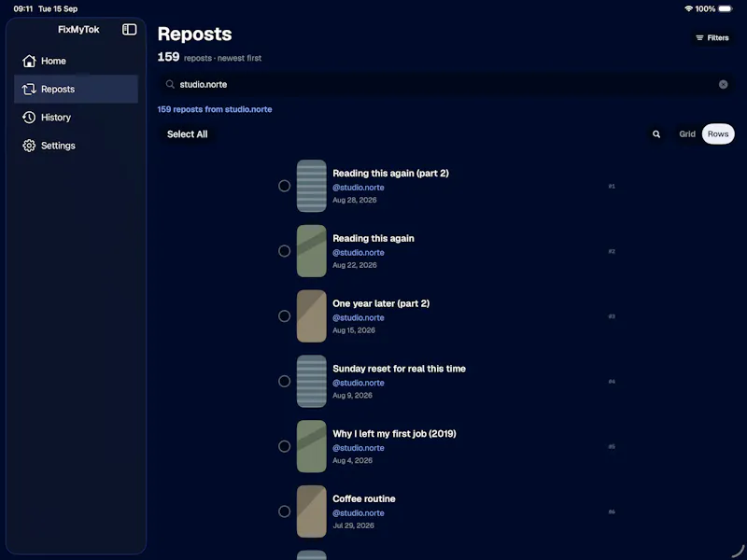Switch to Rows view
This screenshot has width=747, height=560.
point(718,134)
